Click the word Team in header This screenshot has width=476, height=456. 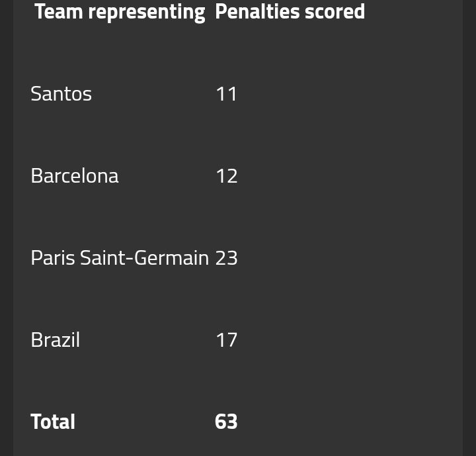click(x=59, y=11)
